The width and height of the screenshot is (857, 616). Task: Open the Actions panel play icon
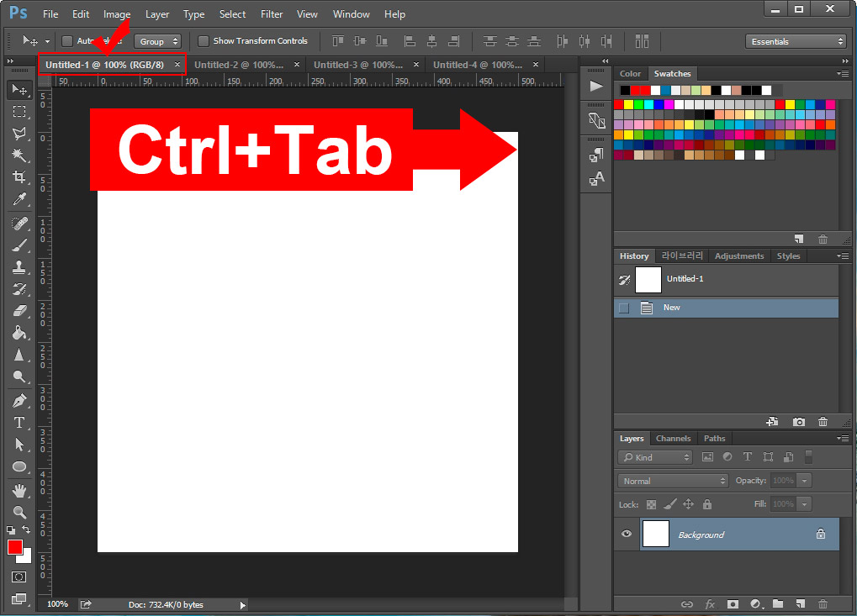click(x=596, y=87)
